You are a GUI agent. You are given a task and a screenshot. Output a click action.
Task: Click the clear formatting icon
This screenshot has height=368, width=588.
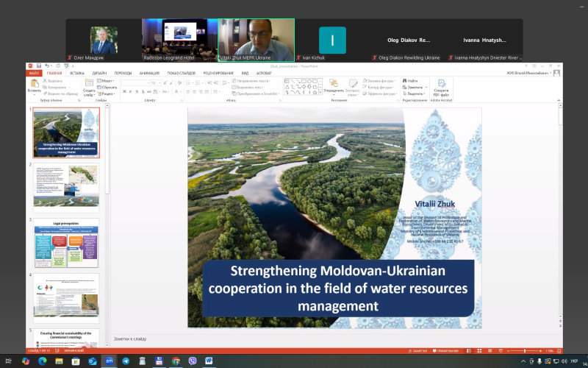click(x=179, y=83)
